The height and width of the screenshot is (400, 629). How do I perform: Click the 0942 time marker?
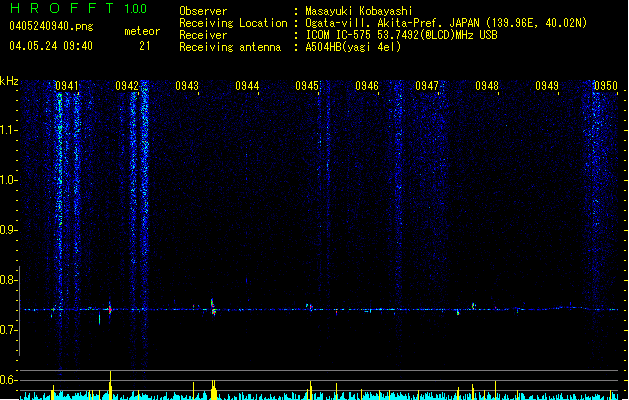(127, 86)
